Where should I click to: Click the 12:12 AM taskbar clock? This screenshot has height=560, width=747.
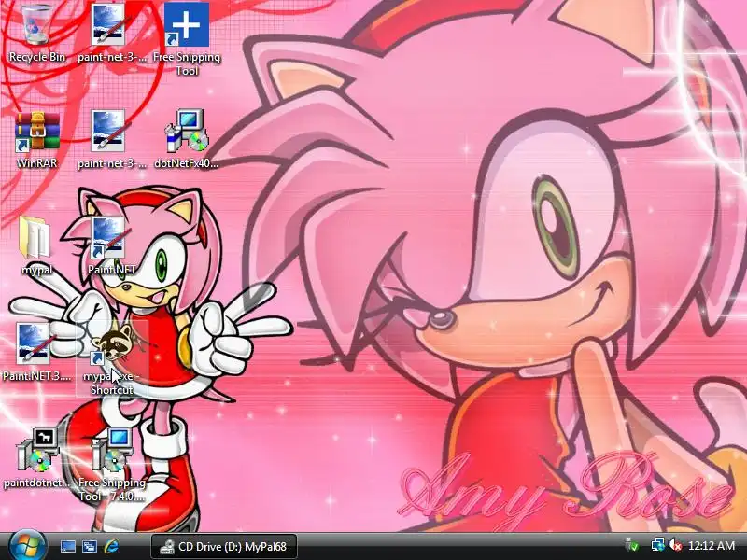pyautogui.click(x=712, y=545)
